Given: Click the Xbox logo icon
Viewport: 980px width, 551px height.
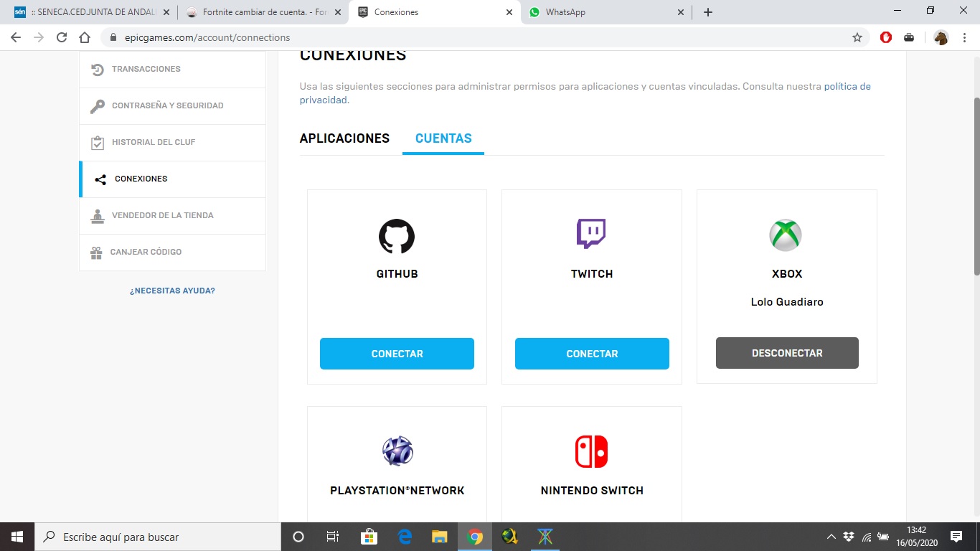Looking at the screenshot, I should 786,235.
